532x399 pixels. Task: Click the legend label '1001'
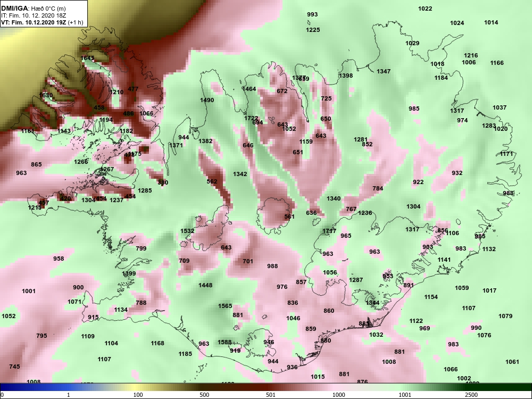click(405, 395)
